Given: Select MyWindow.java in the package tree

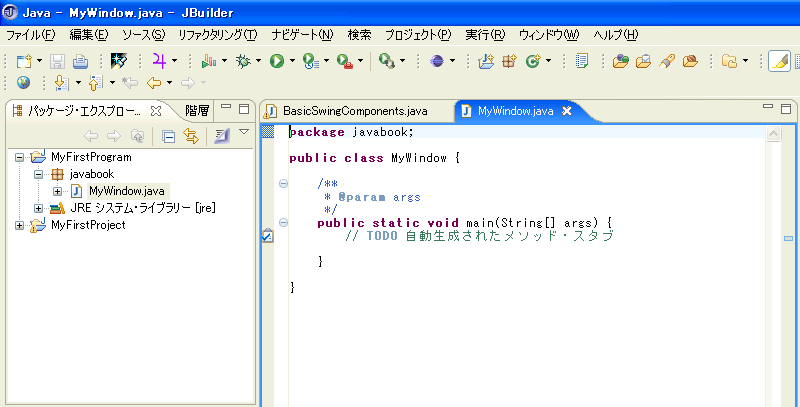Looking at the screenshot, I should click(x=126, y=191).
